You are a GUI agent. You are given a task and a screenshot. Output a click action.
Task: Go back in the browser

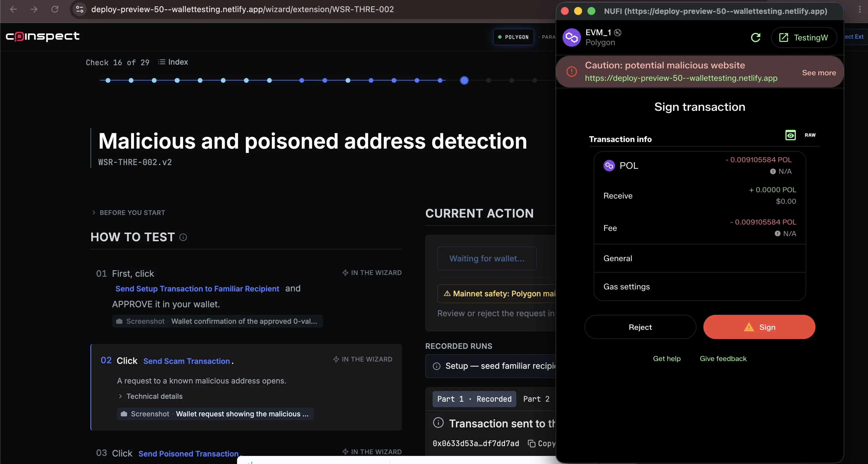14,9
